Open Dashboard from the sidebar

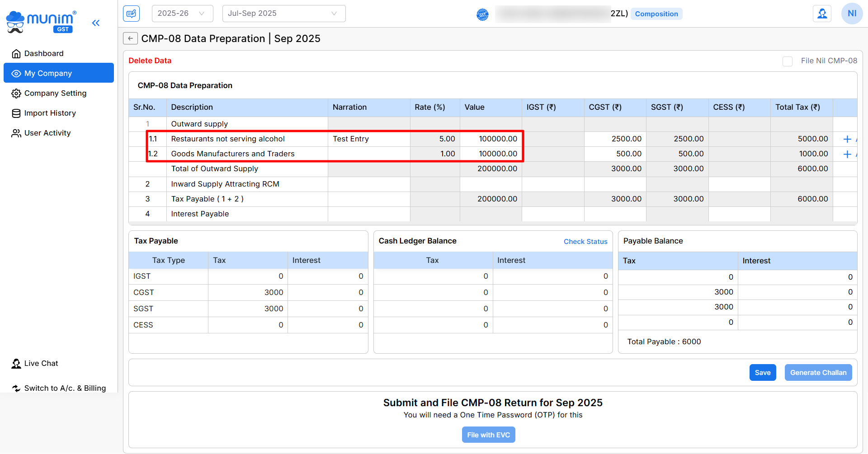tap(44, 54)
